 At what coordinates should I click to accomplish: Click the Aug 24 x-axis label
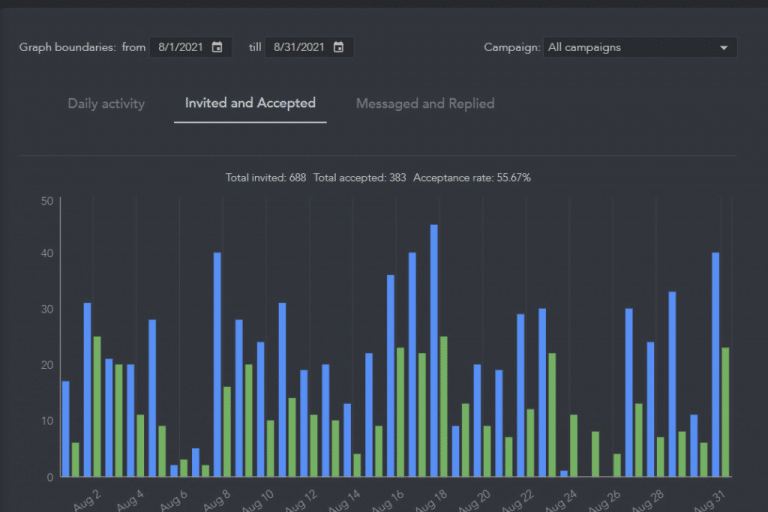pos(562,496)
